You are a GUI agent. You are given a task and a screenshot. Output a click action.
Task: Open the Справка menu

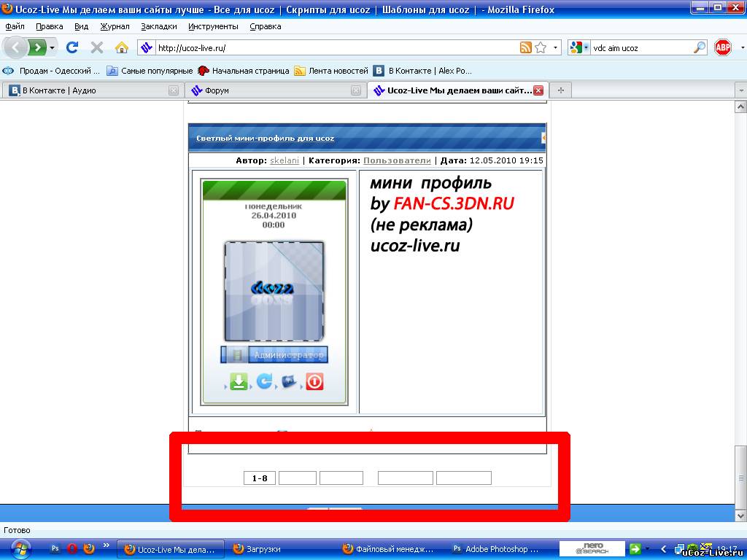[265, 27]
